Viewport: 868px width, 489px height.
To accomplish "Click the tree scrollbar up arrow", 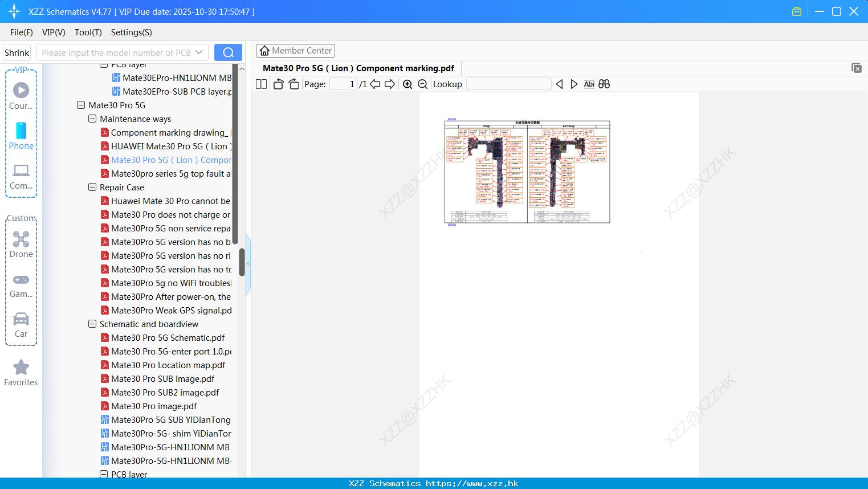I will [242, 68].
